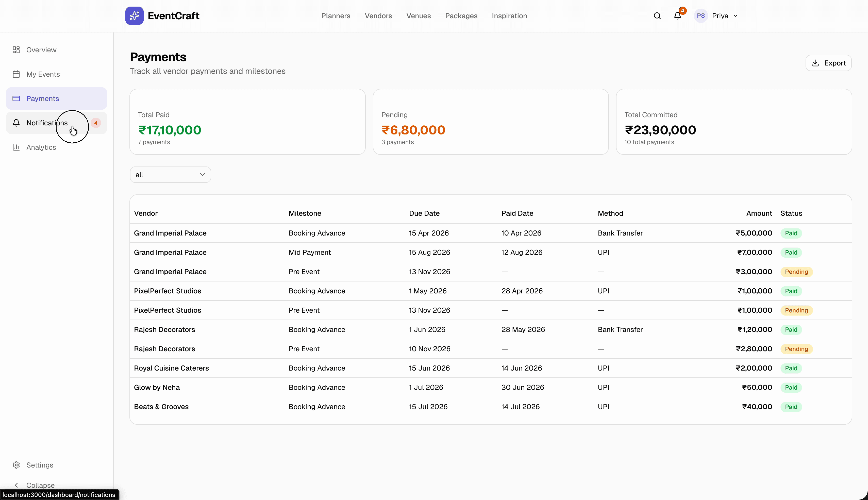This screenshot has width=868, height=500.
Task: Open the Venues page
Action: [418, 16]
